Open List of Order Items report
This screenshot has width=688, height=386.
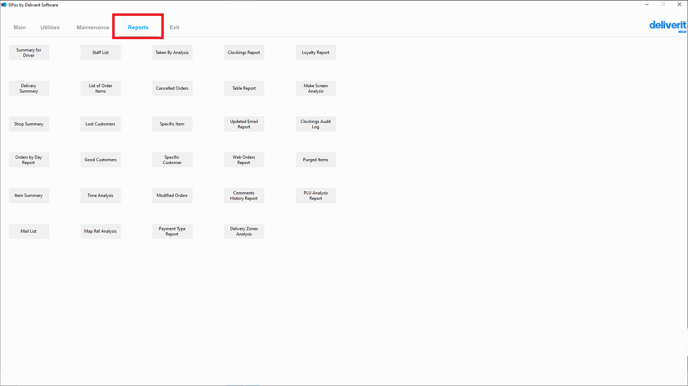(100, 88)
